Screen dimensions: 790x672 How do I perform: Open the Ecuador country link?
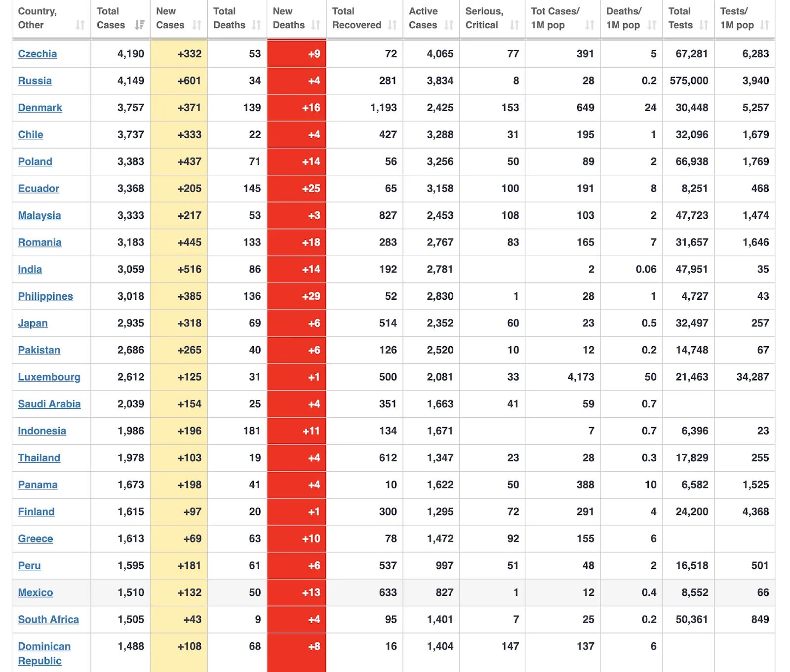click(x=39, y=189)
